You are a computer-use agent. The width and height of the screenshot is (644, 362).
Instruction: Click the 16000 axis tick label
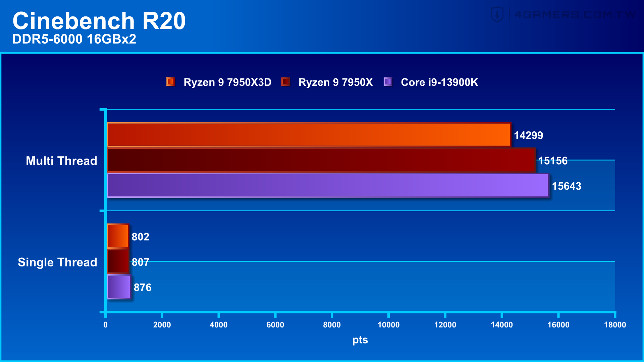558,325
